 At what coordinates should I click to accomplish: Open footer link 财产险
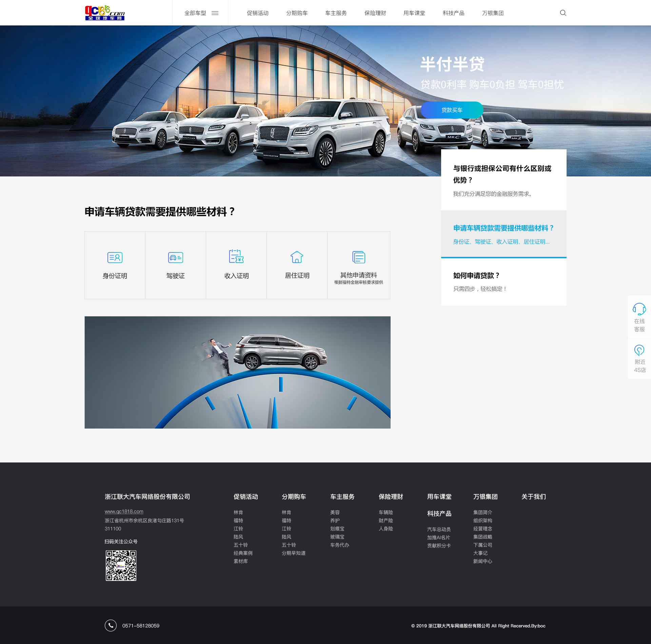pyautogui.click(x=386, y=520)
